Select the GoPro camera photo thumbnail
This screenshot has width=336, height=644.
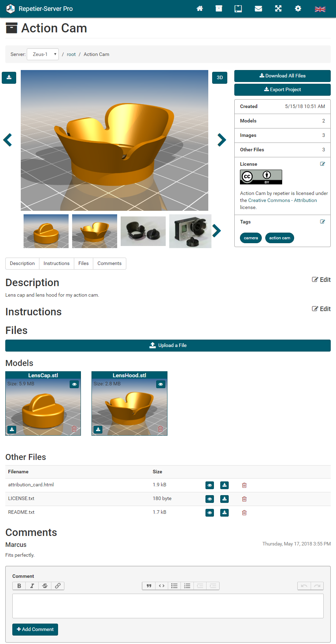(x=190, y=231)
